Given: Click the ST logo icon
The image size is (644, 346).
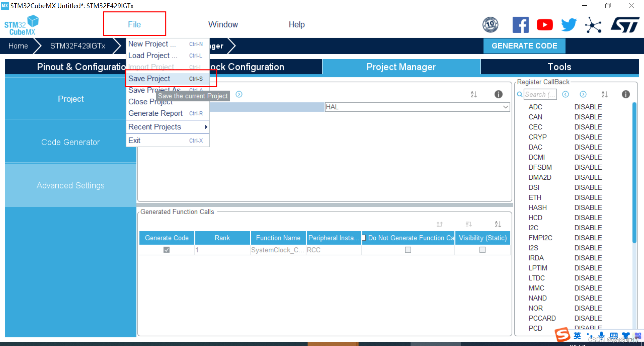Looking at the screenshot, I should click(625, 25).
